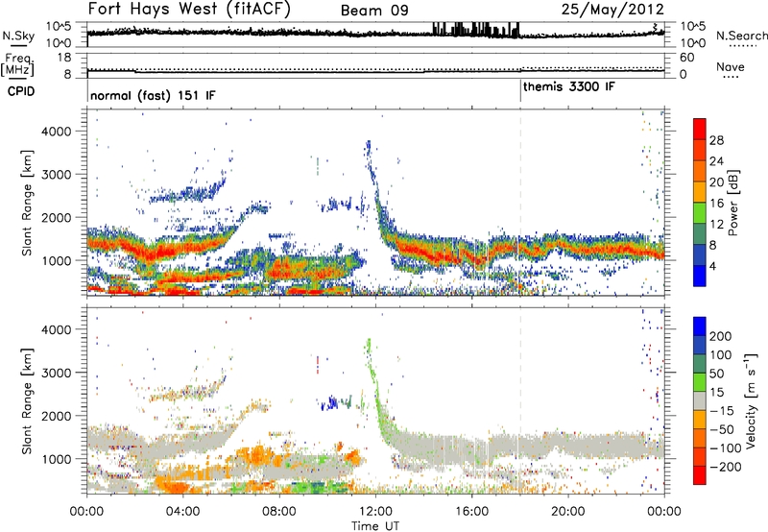Viewport: 768px width, 532px height.
Task: Click the "Beam 09" label
Action: 374,11
